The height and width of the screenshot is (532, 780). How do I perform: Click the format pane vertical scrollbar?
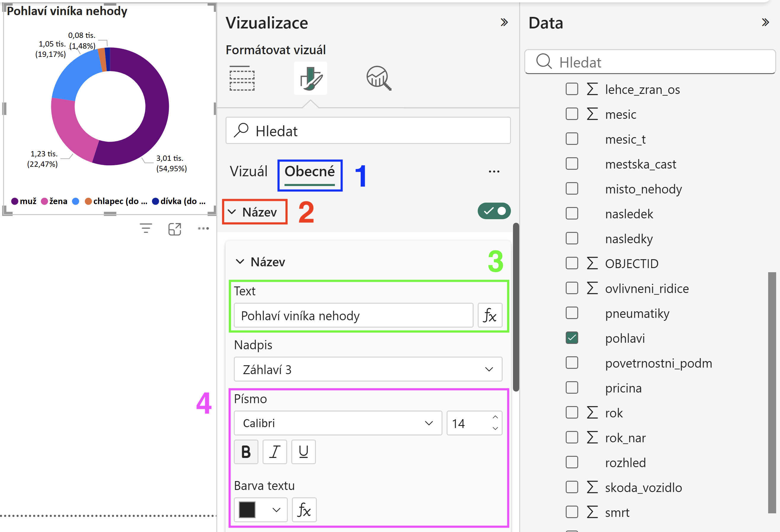(516, 307)
